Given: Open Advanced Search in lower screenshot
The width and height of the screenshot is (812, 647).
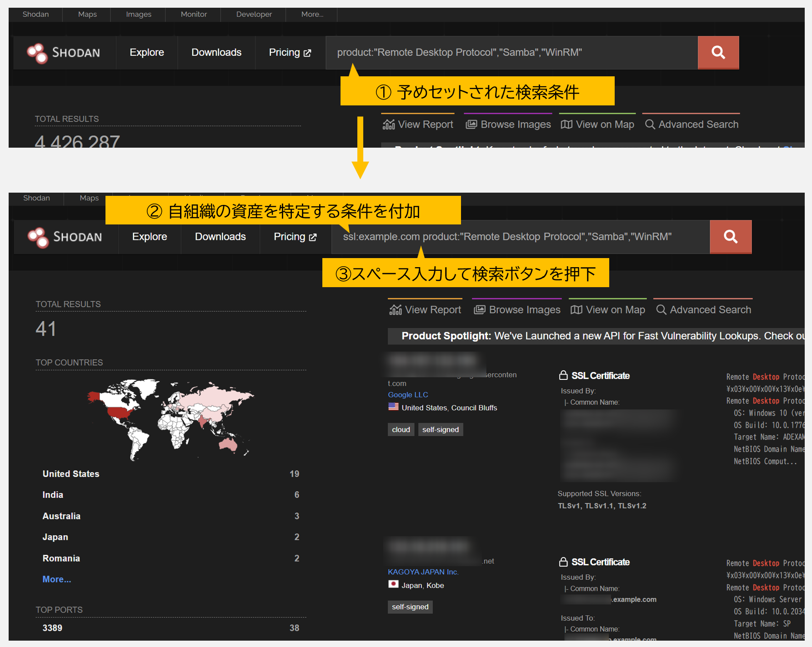Looking at the screenshot, I should pos(704,310).
